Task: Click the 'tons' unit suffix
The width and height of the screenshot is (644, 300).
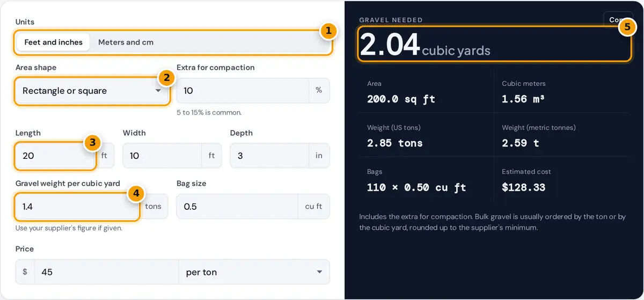Action: click(153, 206)
